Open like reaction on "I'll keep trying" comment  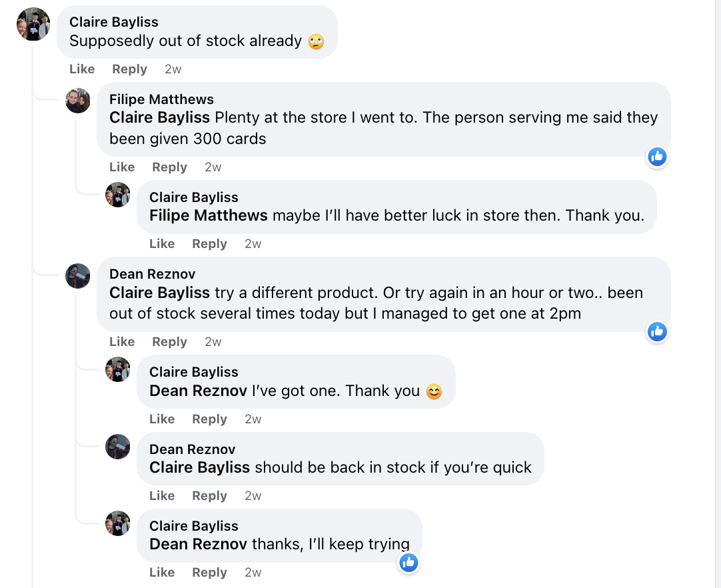(408, 563)
